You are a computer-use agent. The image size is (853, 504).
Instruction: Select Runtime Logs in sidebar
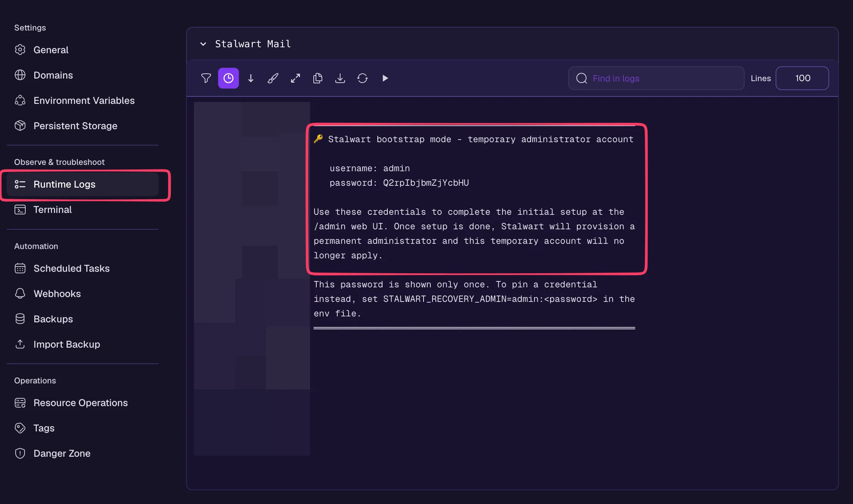coord(83,184)
